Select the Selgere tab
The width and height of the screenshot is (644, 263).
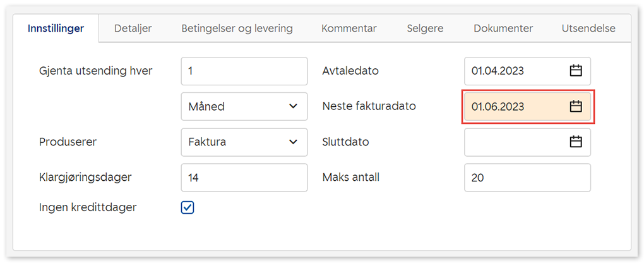click(425, 28)
